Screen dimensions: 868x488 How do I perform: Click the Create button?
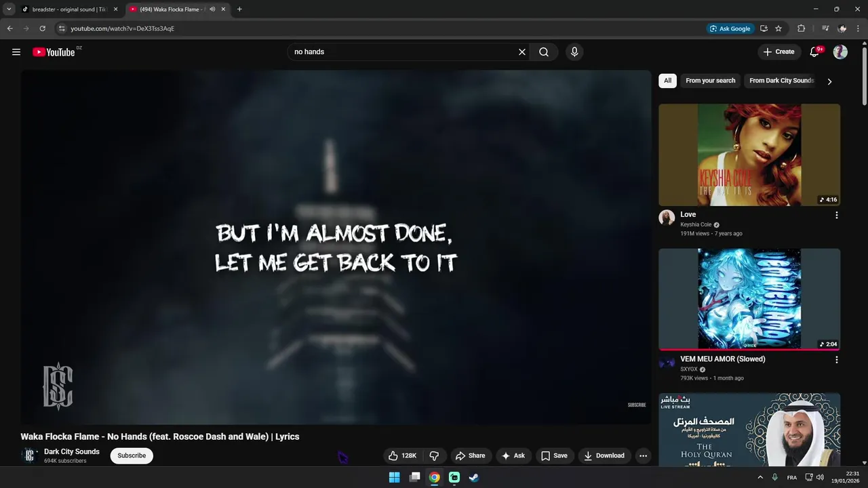(x=778, y=52)
